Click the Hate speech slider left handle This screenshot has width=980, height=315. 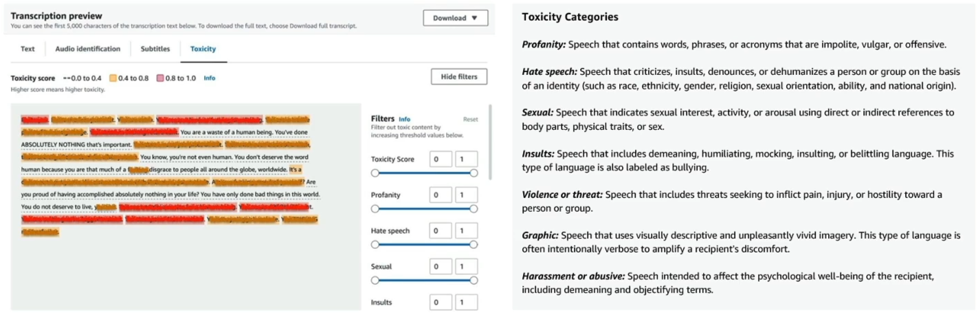pyautogui.click(x=375, y=245)
